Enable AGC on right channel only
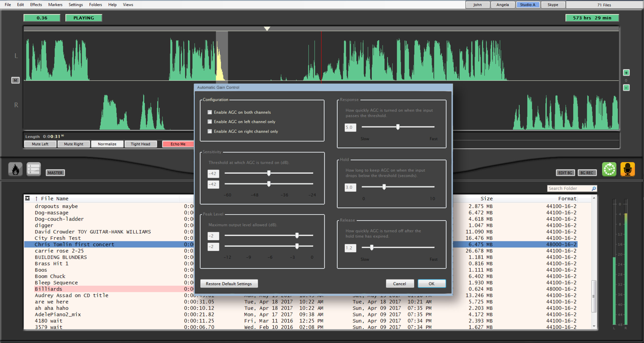The width and height of the screenshot is (644, 343). (x=210, y=131)
